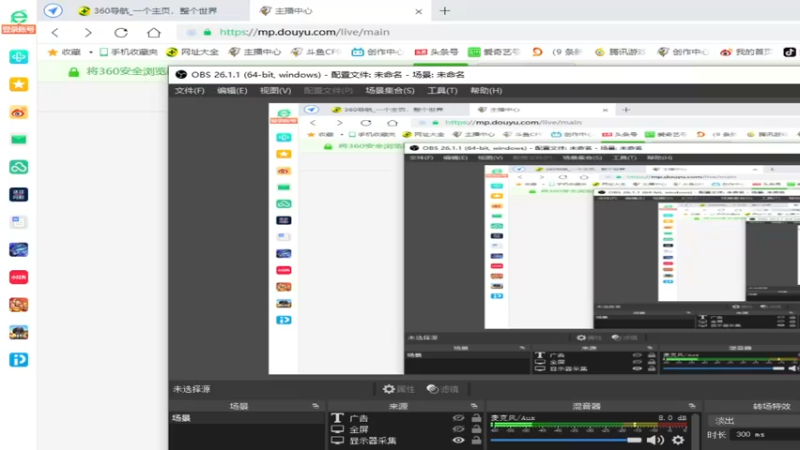The height and width of the screenshot is (450, 800).
Task: Click the 麦克风/Aux audio level meter
Action: tap(588, 426)
